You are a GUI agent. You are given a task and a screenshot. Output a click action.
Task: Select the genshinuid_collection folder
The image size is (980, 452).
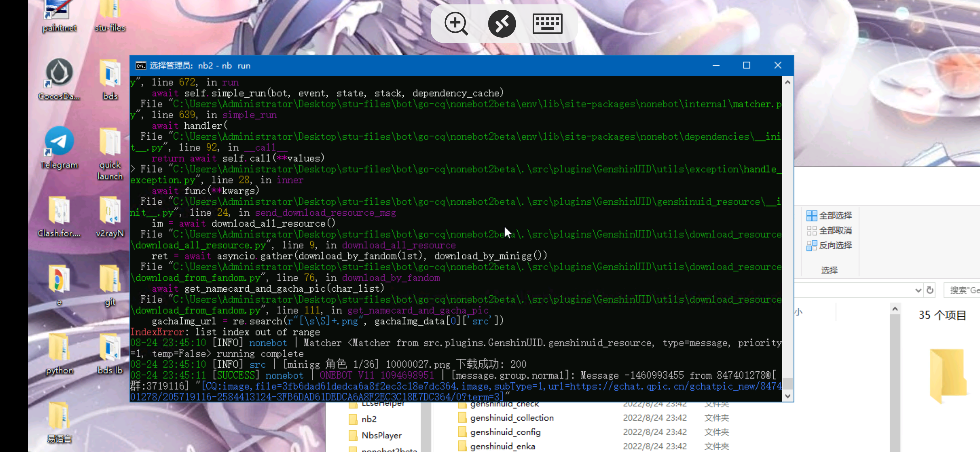pos(506,417)
